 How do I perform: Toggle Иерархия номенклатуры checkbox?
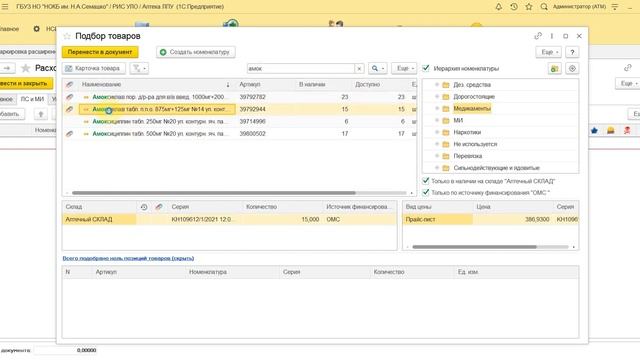426,68
